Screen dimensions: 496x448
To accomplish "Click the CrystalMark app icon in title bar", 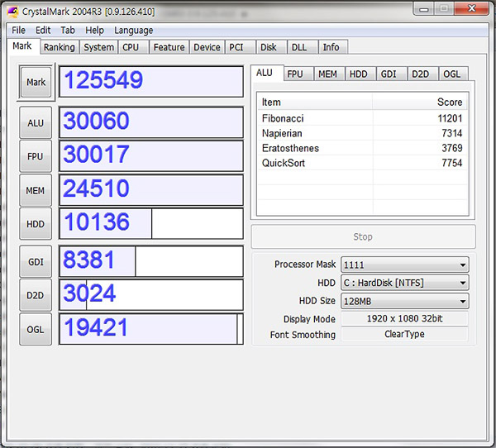I will (x=13, y=12).
